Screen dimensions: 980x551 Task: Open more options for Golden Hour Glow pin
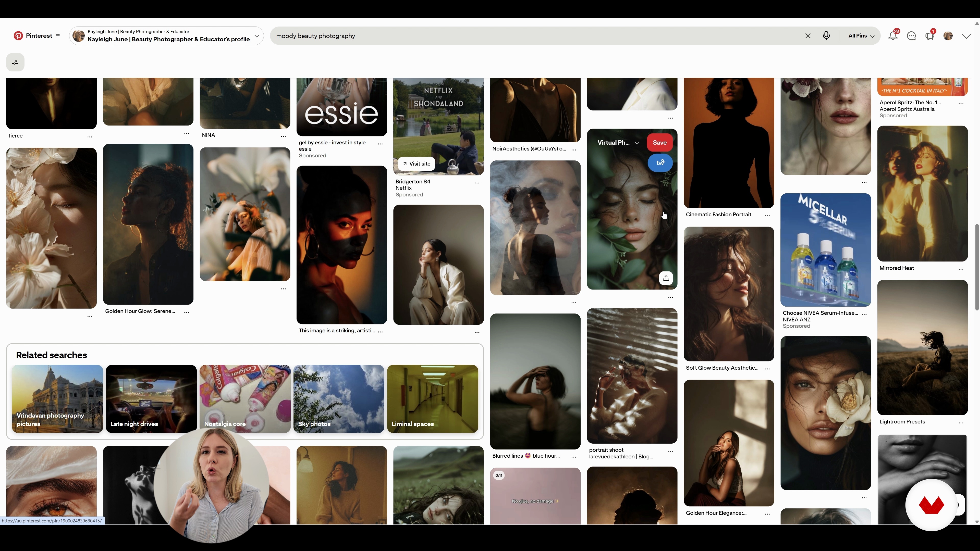click(x=187, y=312)
